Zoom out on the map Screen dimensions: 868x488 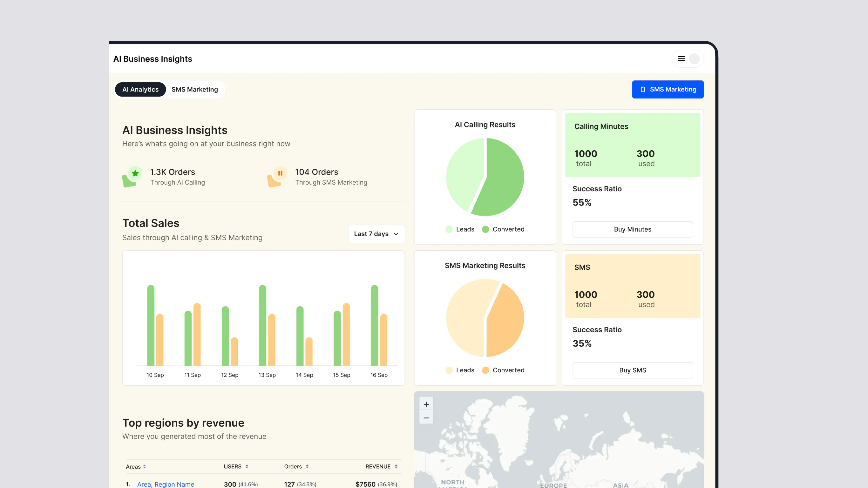point(426,417)
